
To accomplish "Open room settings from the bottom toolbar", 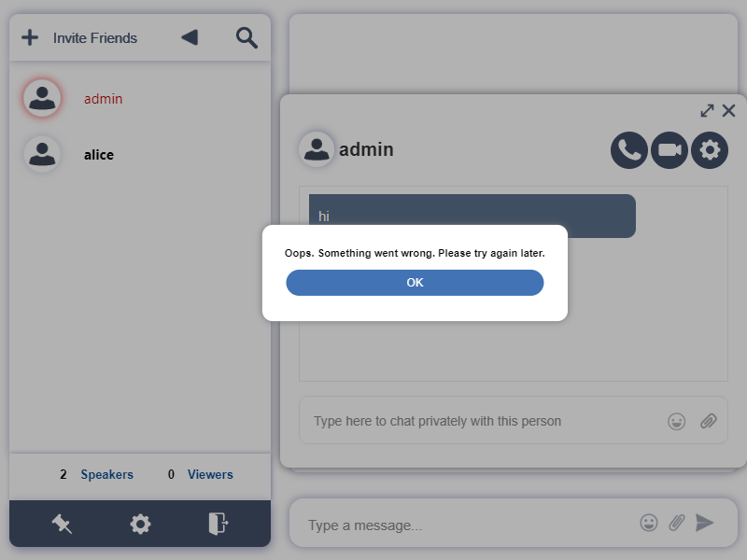I will coord(139,524).
